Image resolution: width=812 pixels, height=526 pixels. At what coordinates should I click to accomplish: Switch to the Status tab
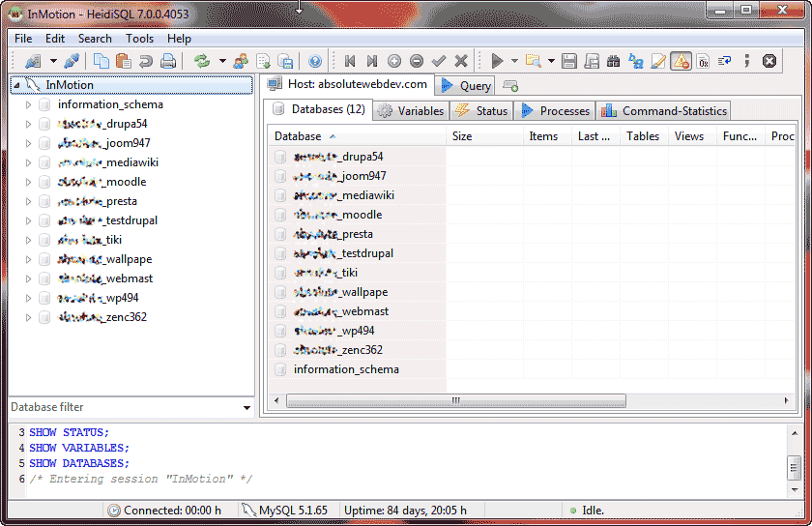click(x=481, y=111)
